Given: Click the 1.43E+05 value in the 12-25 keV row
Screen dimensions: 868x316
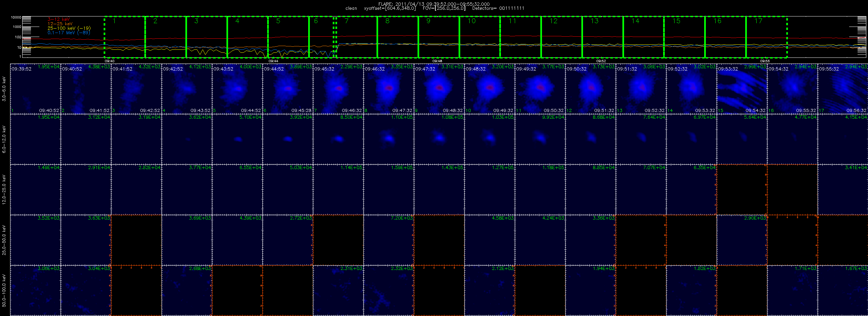Looking at the screenshot, I should coord(453,168).
